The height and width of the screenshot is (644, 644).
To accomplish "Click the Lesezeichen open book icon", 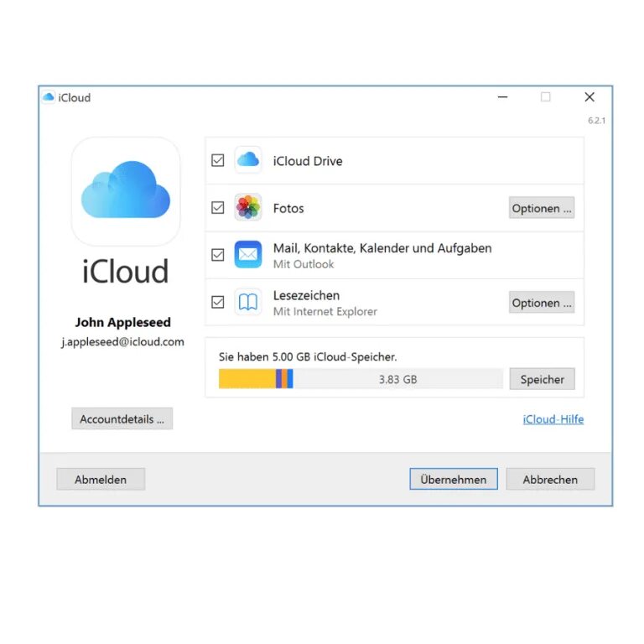I will point(248,302).
